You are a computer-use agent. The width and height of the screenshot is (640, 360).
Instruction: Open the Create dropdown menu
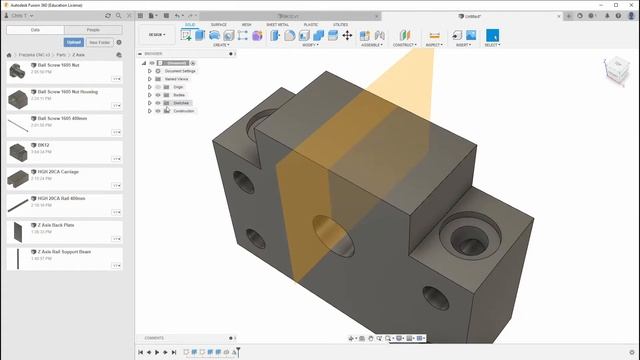click(221, 45)
